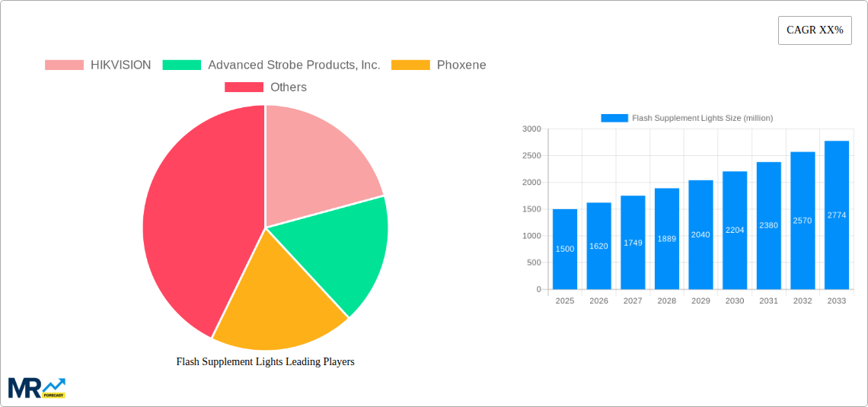Click the 2031 x-axis label
868x407 pixels.
(769, 300)
